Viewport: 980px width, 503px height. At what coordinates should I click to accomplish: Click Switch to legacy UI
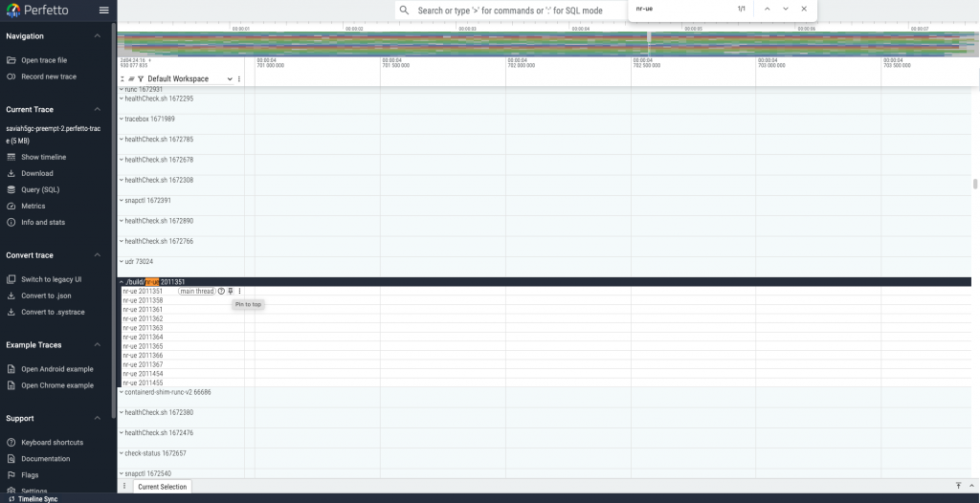(x=51, y=279)
